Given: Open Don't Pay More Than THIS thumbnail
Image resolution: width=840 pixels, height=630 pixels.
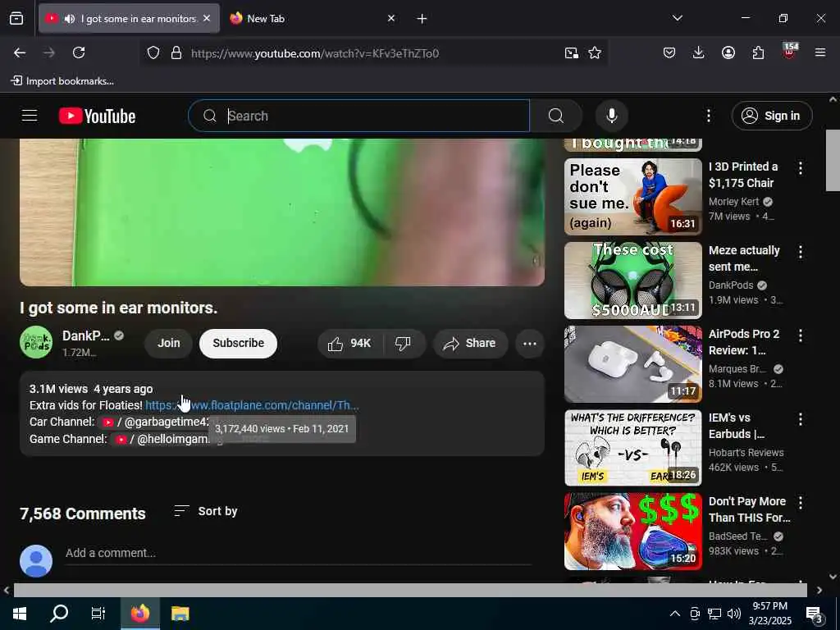Looking at the screenshot, I should [x=632, y=532].
